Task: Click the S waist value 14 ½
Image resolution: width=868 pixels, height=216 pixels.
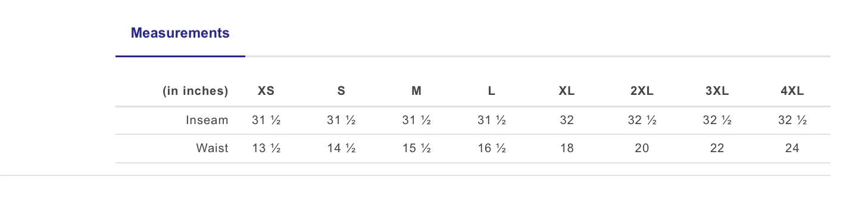Action: (x=341, y=149)
